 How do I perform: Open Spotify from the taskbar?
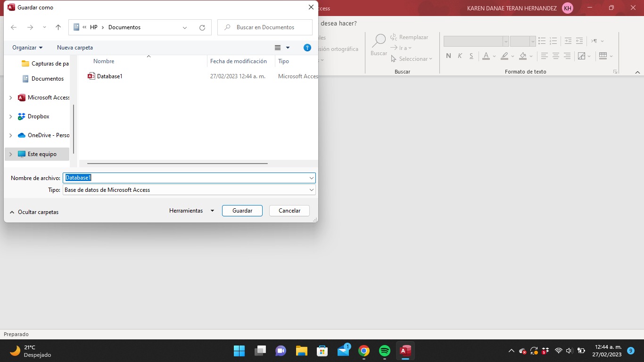coord(385,351)
